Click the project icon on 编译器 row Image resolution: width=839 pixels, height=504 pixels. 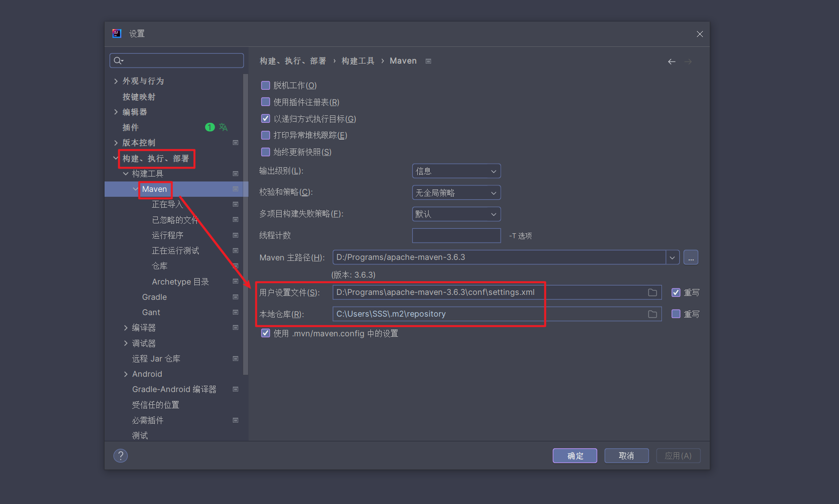(235, 327)
